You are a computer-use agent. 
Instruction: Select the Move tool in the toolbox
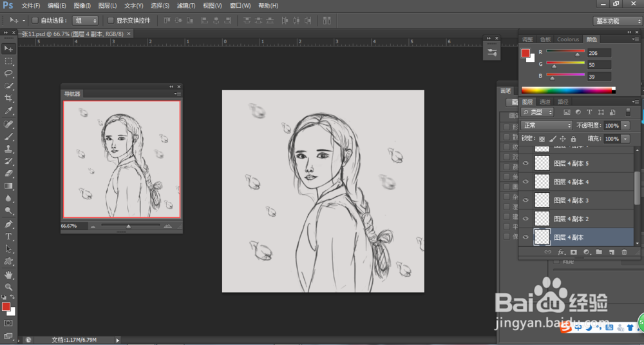coord(8,49)
